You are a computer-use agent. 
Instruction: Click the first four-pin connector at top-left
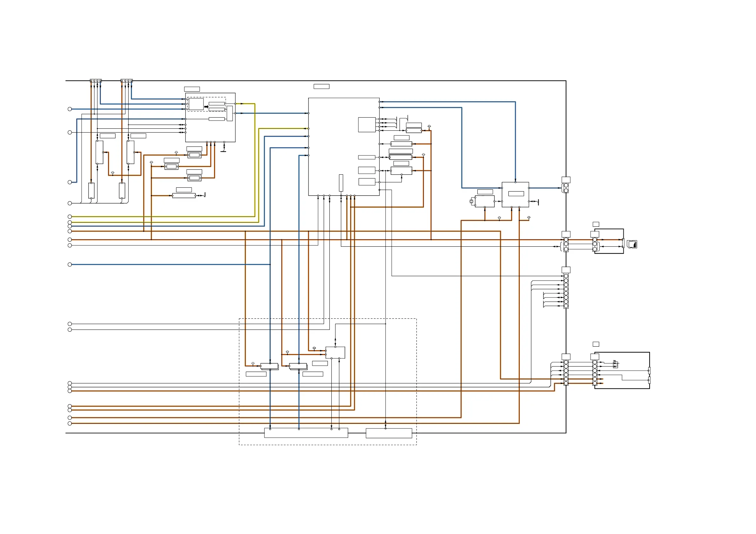[96, 81]
